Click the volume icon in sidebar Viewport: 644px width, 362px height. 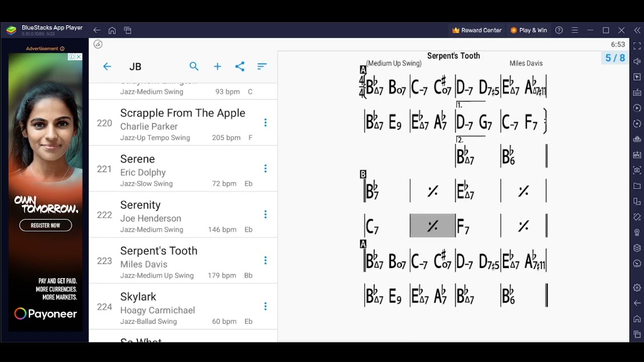tap(637, 61)
